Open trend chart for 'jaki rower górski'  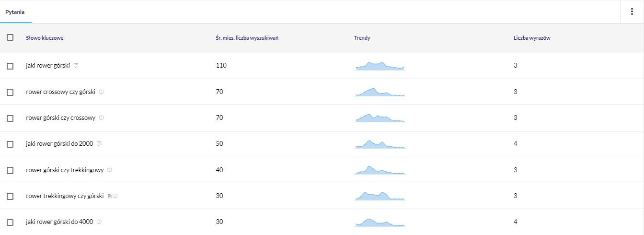tap(380, 66)
